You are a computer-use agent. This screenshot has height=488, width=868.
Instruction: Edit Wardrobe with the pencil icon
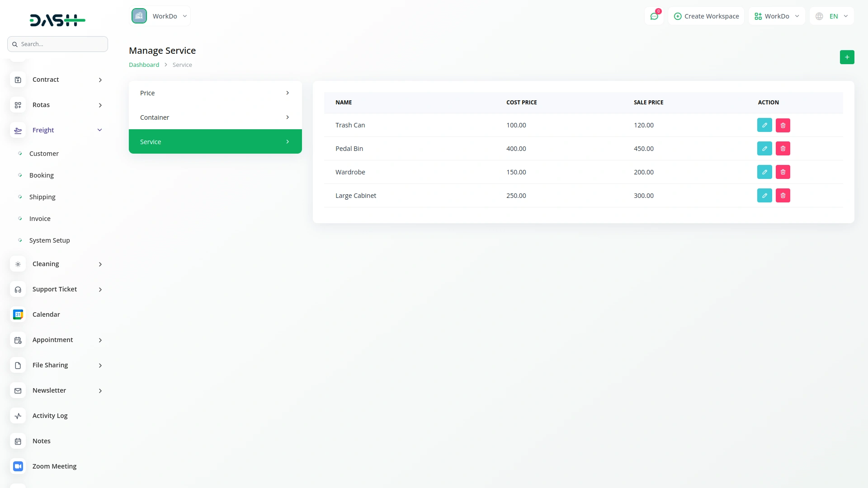(764, 172)
